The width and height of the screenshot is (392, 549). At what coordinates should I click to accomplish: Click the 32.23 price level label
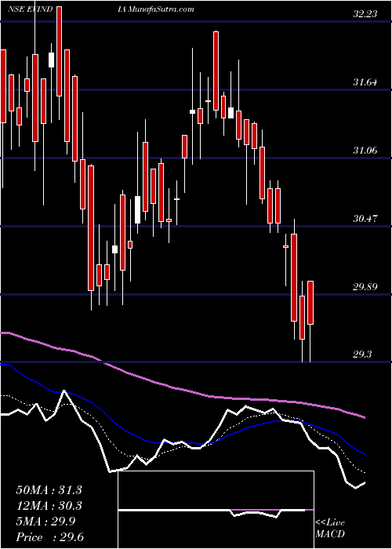(365, 14)
